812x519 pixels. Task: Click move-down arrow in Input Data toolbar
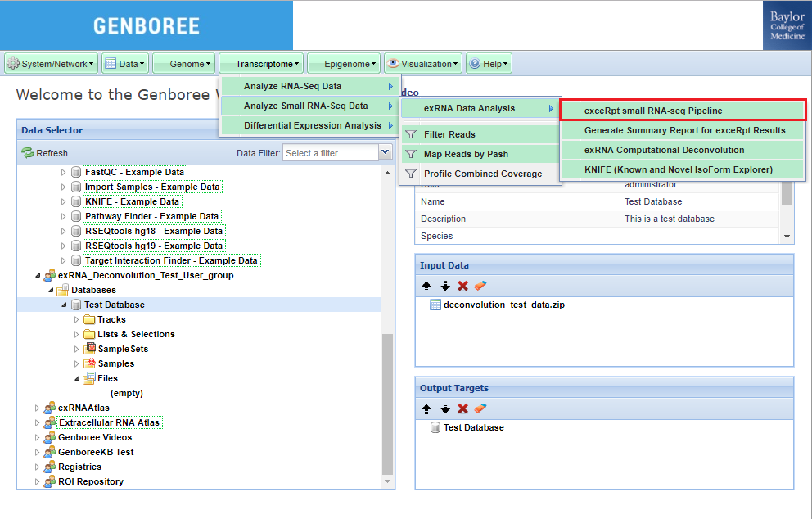445,286
